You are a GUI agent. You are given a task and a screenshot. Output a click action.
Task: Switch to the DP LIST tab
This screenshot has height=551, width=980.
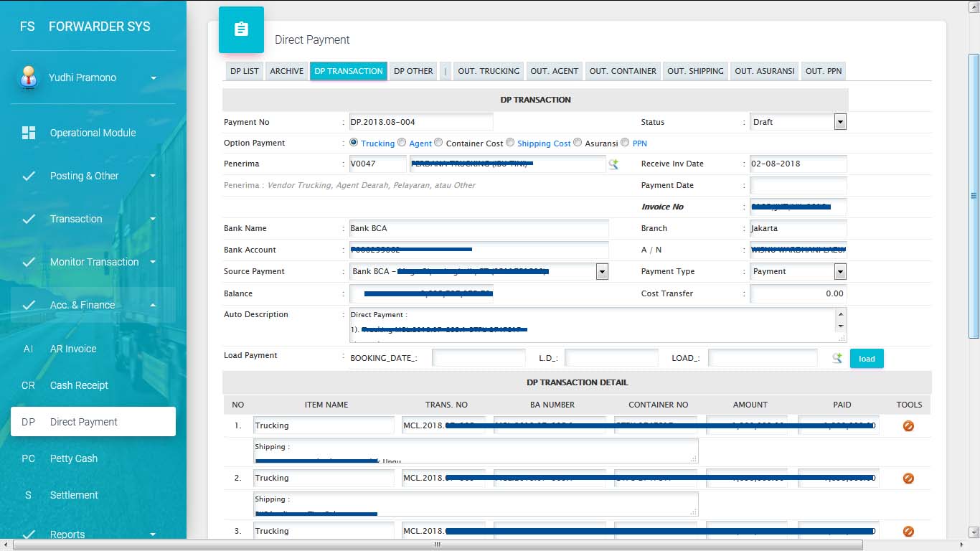point(244,71)
